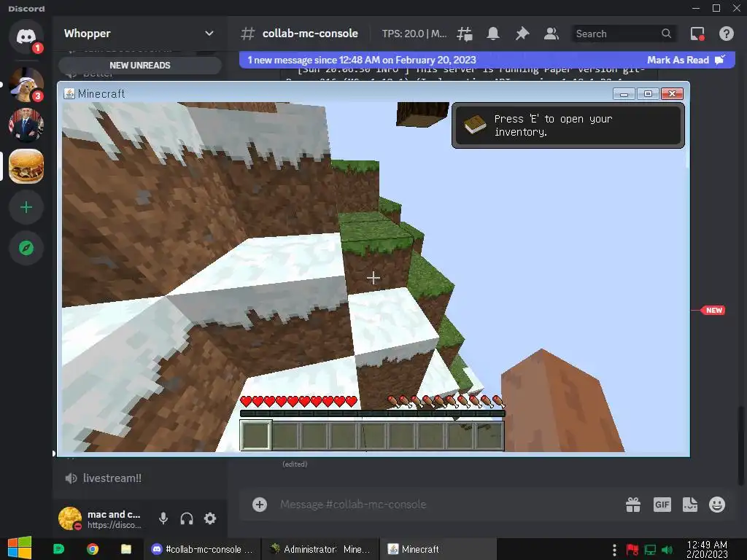Click the collab-mc-console channel title

[310, 34]
